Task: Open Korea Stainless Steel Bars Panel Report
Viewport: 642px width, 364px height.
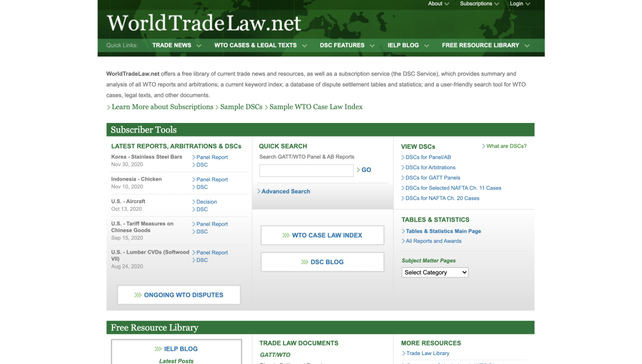Action: coord(212,157)
